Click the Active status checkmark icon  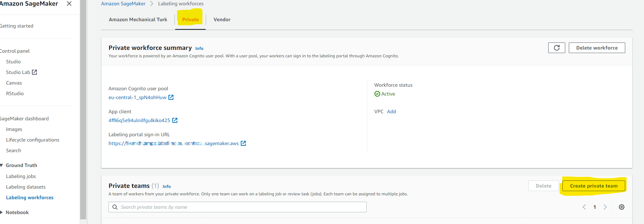(x=377, y=94)
